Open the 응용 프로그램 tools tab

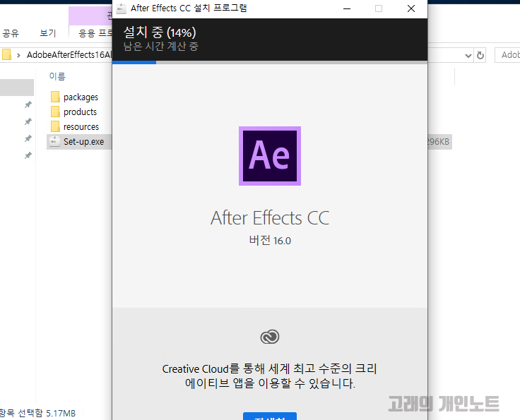click(95, 33)
